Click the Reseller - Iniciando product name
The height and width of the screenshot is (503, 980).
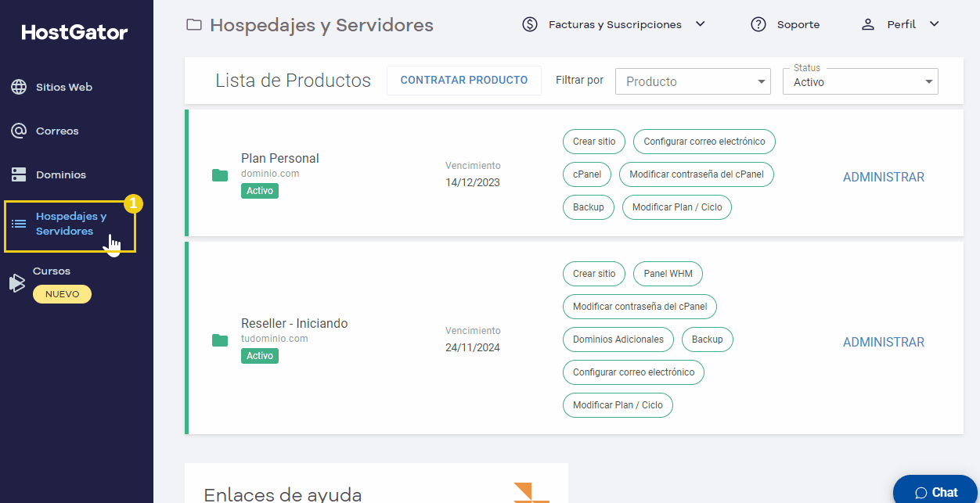tap(294, 323)
